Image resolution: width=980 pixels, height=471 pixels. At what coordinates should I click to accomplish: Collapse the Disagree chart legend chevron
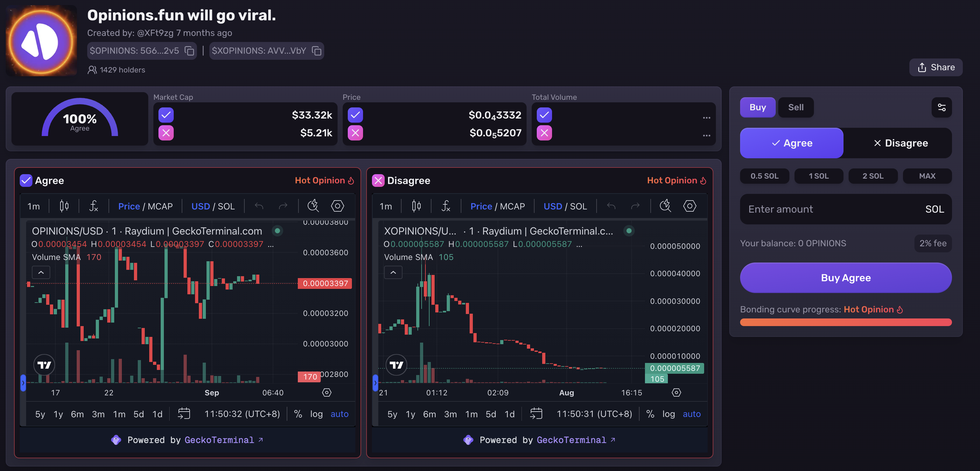pos(393,273)
